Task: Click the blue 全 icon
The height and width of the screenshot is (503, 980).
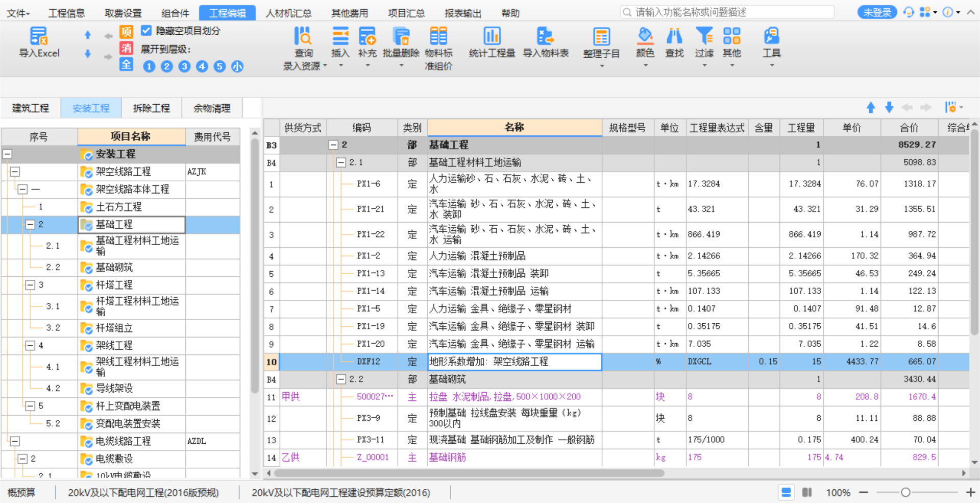Action: 126,64
